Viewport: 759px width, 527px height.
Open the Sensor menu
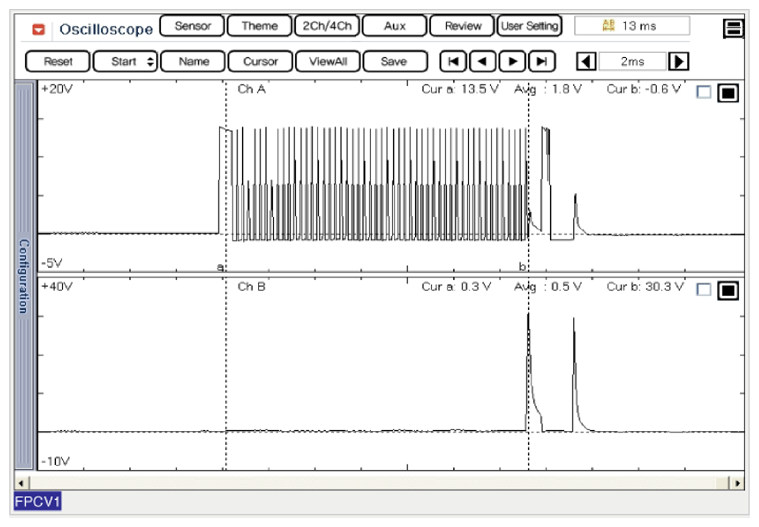coord(192,26)
